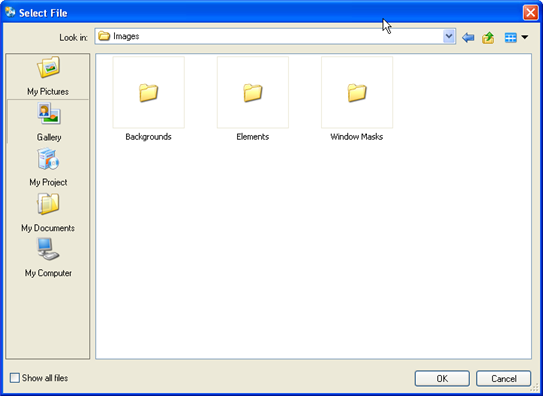Click the blue back arrow icon
Image resolution: width=543 pixels, height=396 pixels.
click(468, 37)
